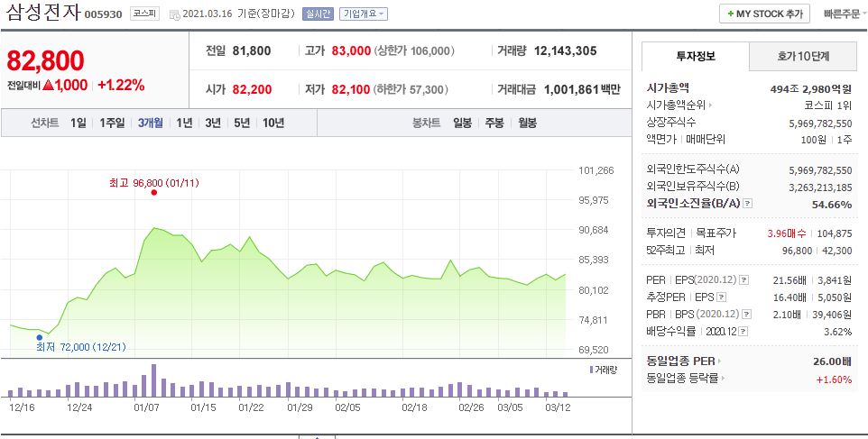Click the 동일업종 PER value 26.00배
Viewport: 868px width, 439px height.
coord(832,361)
